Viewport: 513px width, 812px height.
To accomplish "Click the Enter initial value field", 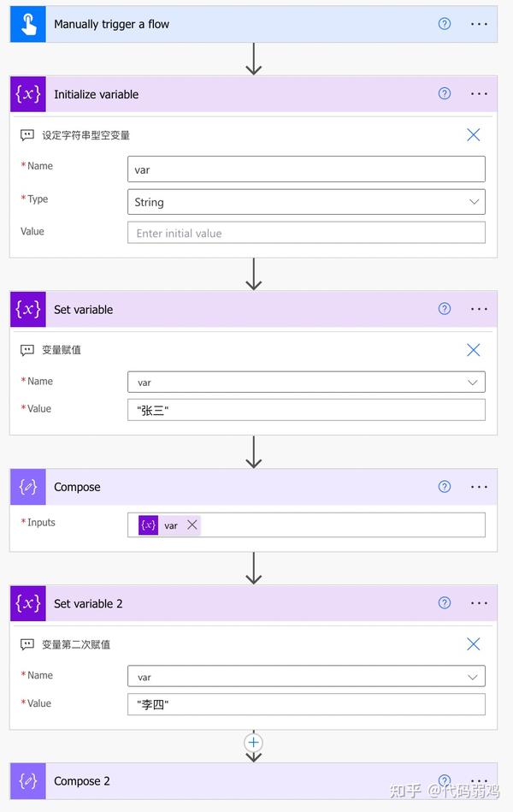I will point(306,233).
